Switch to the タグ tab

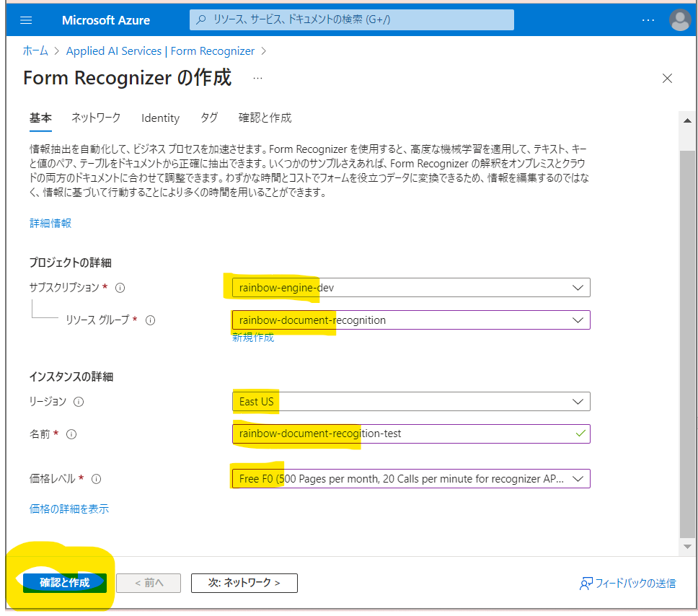(x=209, y=118)
